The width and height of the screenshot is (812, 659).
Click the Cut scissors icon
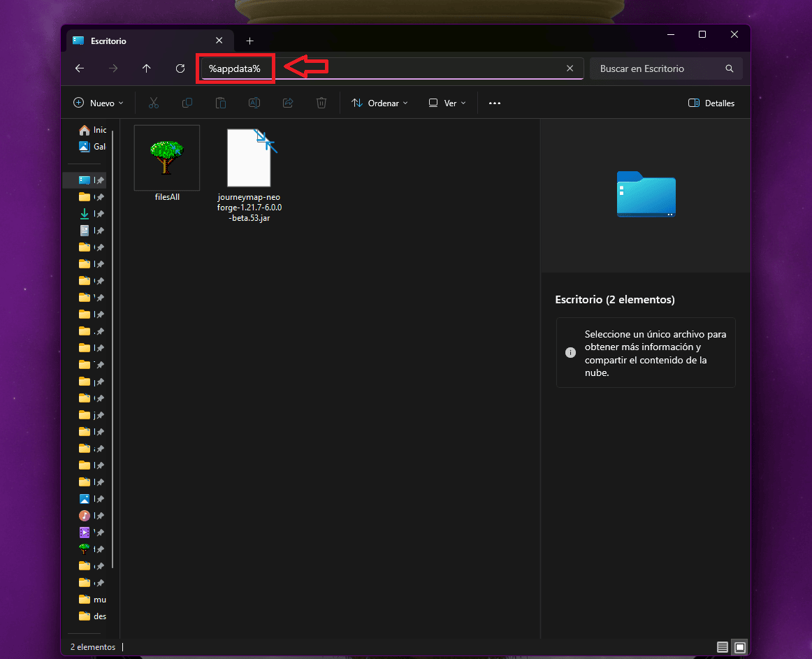click(154, 103)
